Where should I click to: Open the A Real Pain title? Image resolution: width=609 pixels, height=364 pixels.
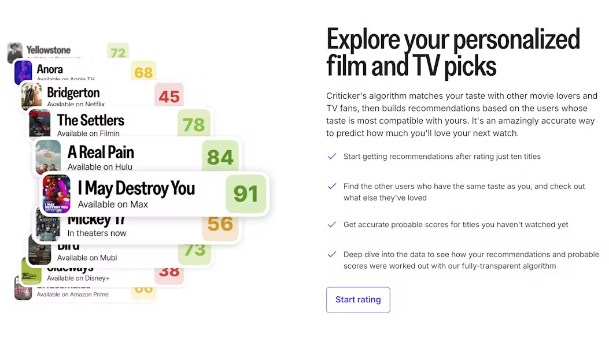coord(101,152)
